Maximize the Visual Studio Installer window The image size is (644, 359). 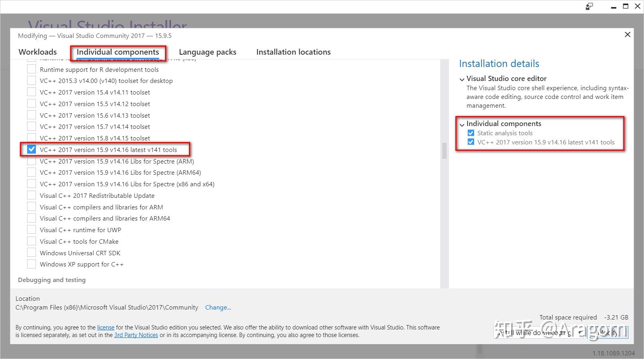626,6
